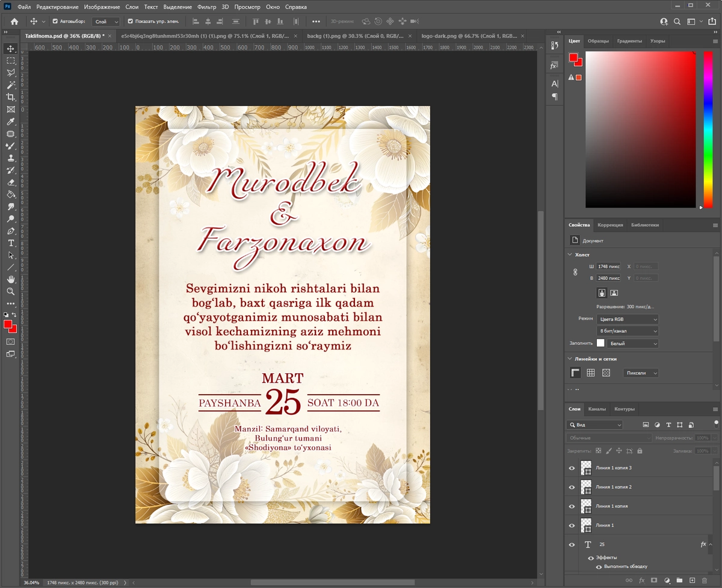Enable «Показать упр. элем.» checkbox

tap(131, 21)
